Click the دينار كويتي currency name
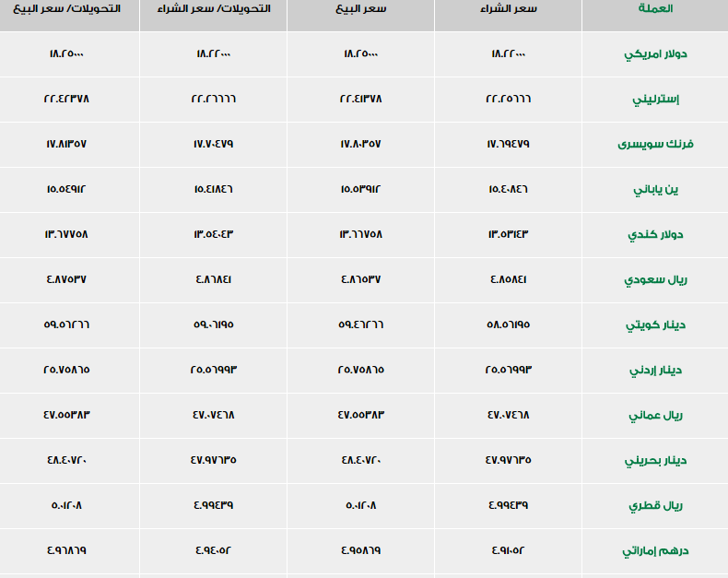The width and height of the screenshot is (728, 578). (655, 324)
